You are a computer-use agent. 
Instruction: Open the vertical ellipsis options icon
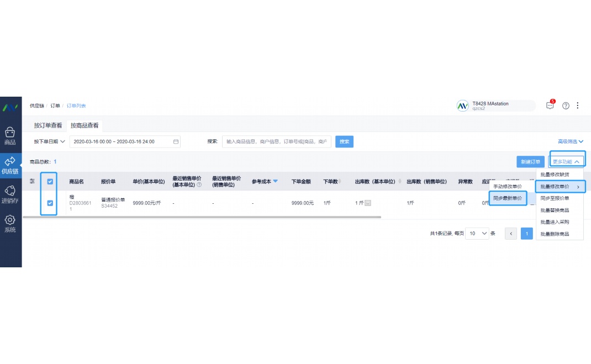click(x=578, y=105)
